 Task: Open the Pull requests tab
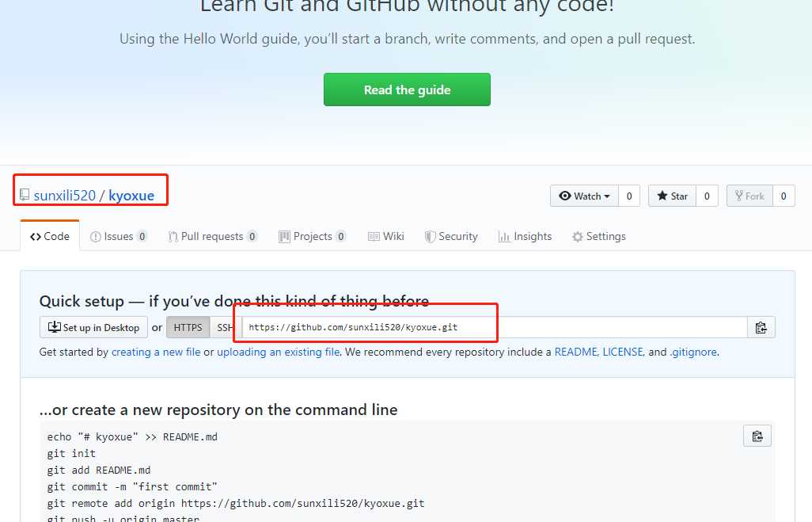(212, 236)
